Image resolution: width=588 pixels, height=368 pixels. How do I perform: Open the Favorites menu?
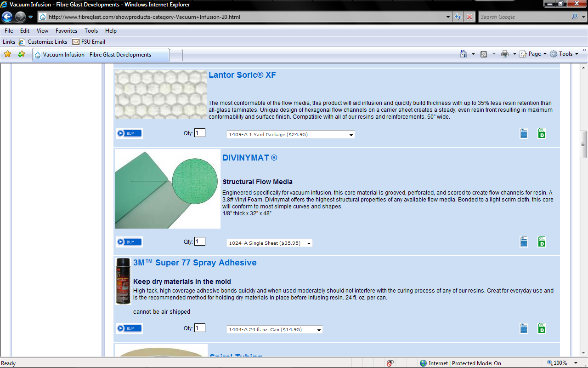[x=67, y=31]
